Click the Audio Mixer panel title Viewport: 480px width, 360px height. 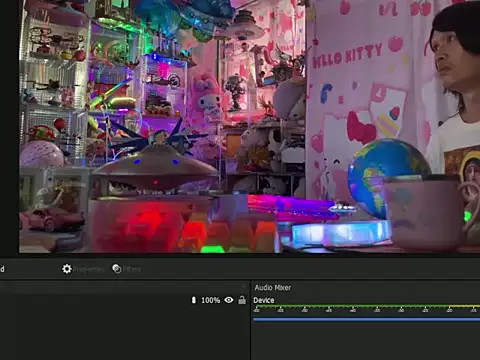point(273,287)
